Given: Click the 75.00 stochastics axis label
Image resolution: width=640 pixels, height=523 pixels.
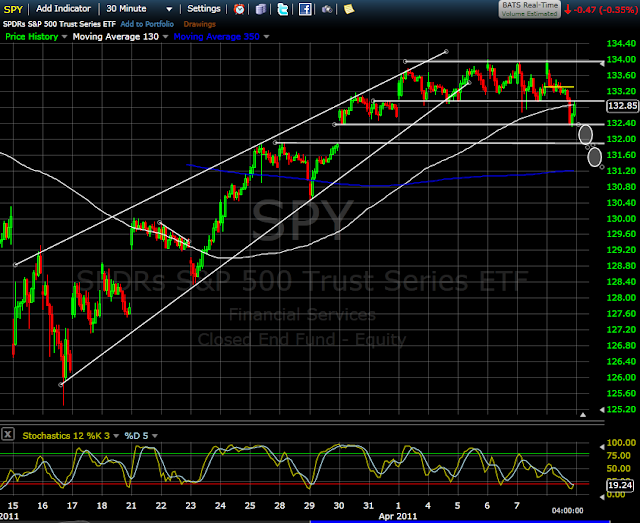Looking at the screenshot, I should pos(619,455).
